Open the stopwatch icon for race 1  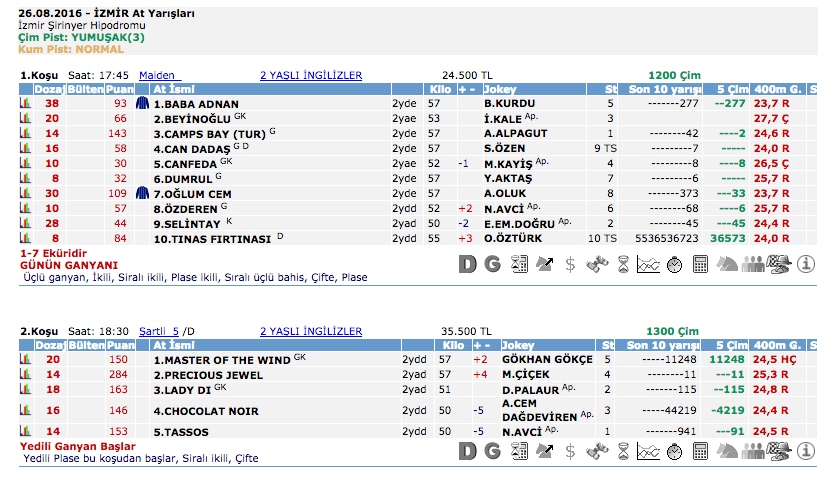coord(674,264)
